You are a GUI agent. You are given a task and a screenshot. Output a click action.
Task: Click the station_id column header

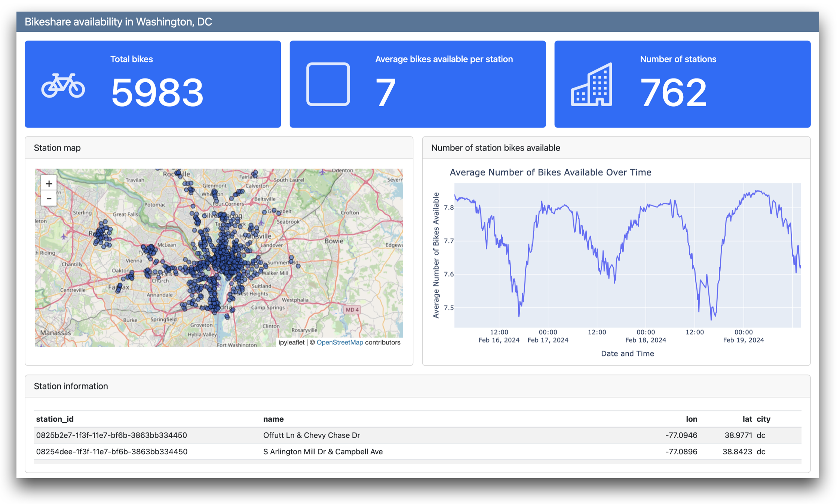[x=55, y=419]
